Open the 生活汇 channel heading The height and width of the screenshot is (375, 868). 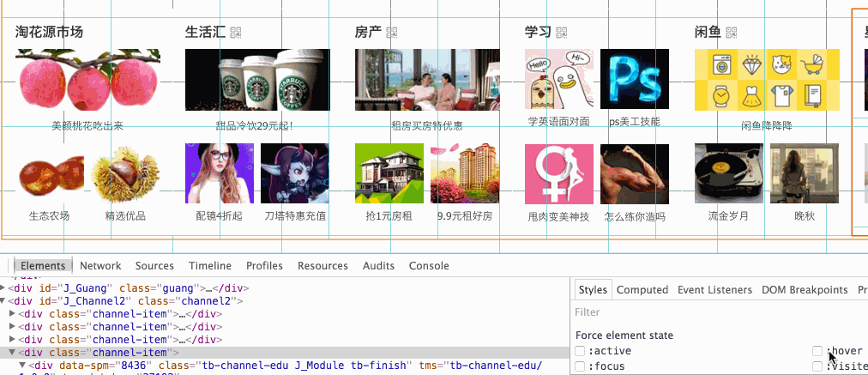point(205,32)
